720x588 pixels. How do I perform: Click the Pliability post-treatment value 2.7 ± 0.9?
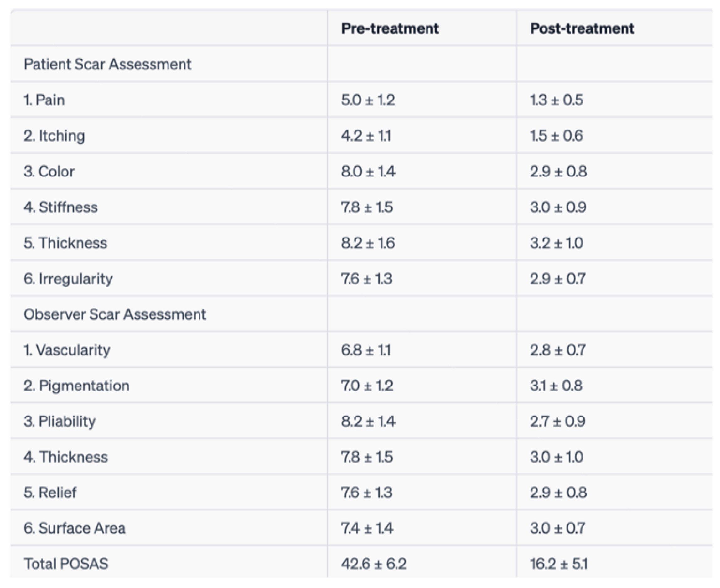click(557, 421)
